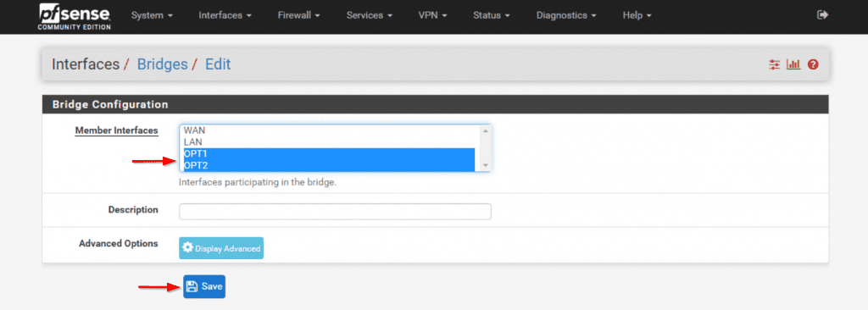Screen dimensions: 868x310
Task: Click the Member Interfaces list scroll down arrow
Action: [486, 165]
